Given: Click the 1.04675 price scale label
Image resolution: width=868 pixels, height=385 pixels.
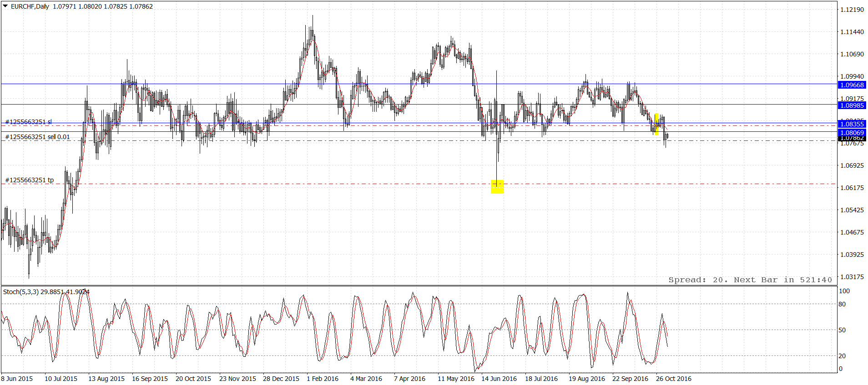Looking at the screenshot, I should click(x=852, y=232).
